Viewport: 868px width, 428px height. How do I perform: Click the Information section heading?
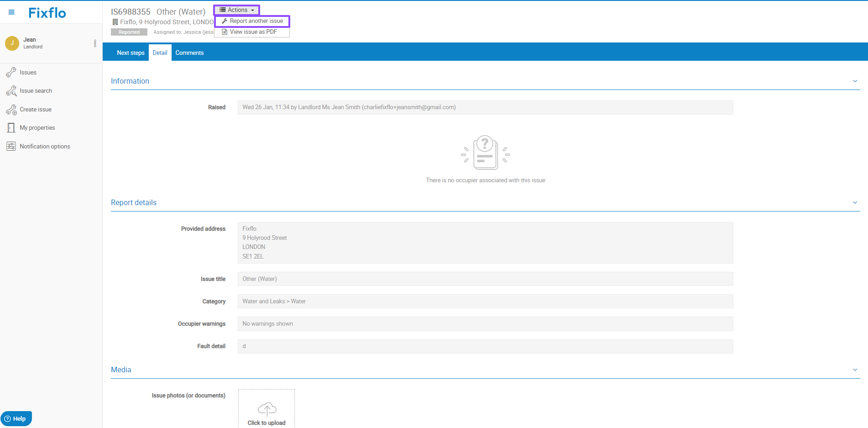[x=130, y=81]
